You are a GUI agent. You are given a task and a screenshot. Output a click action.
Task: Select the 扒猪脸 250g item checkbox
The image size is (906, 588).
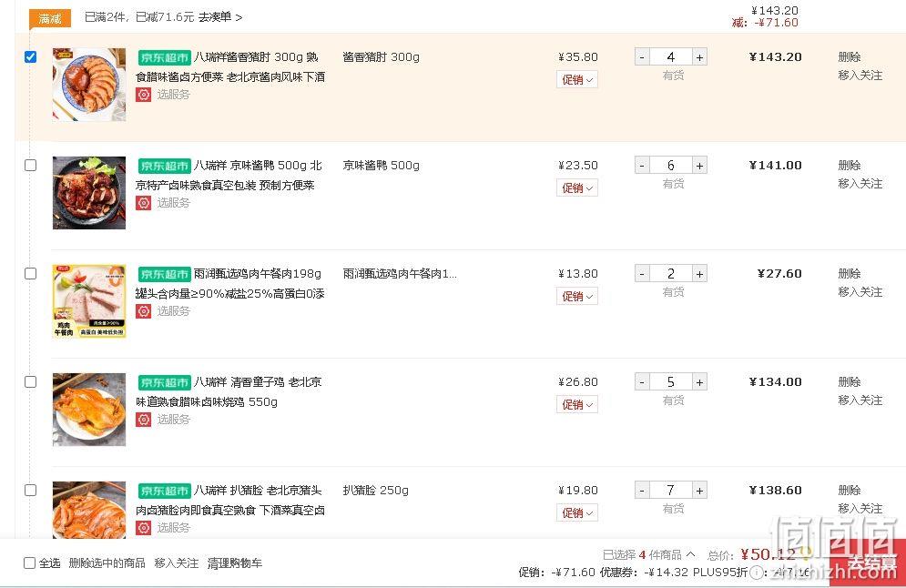(x=31, y=490)
